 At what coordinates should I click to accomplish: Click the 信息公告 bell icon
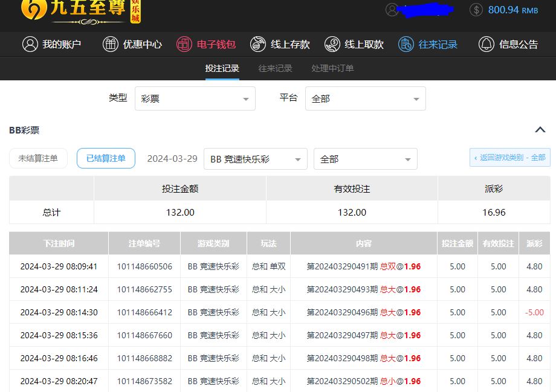[x=486, y=44]
